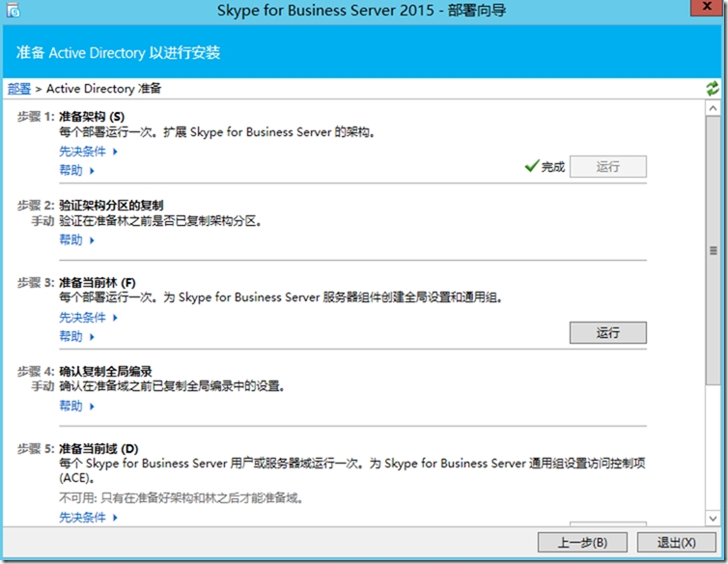728x564 pixels.
Task: Click the Skype deployment wizard title icon
Action: tap(13, 11)
